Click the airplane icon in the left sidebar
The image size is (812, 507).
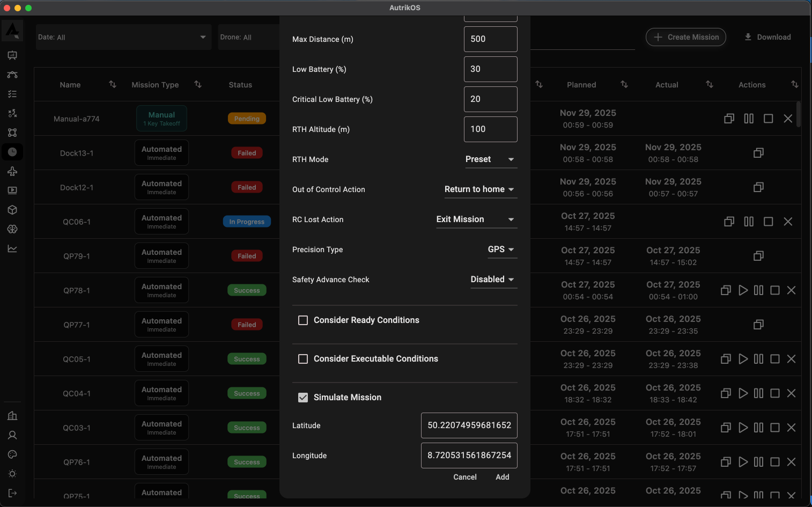tap(12, 171)
